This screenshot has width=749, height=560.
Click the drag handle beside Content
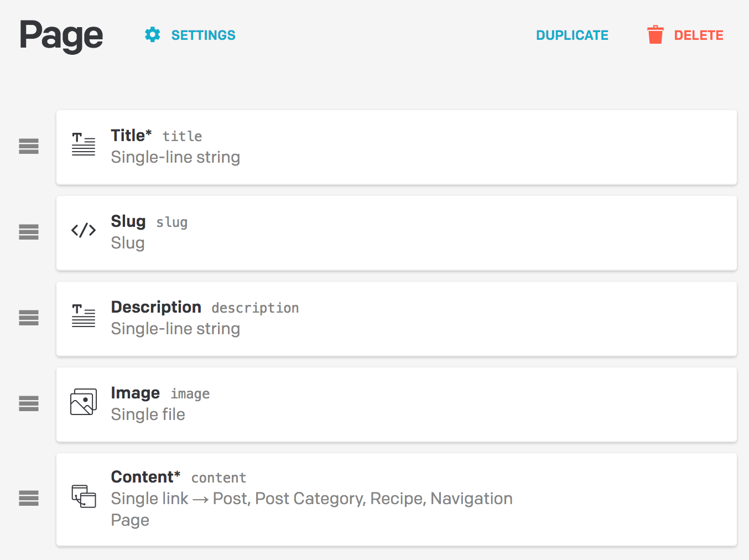29,498
